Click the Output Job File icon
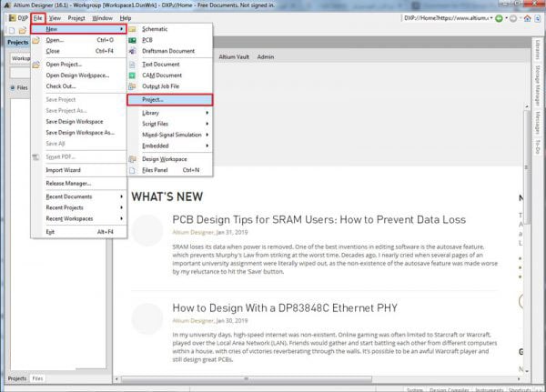The width and height of the screenshot is (546, 392). click(132, 86)
